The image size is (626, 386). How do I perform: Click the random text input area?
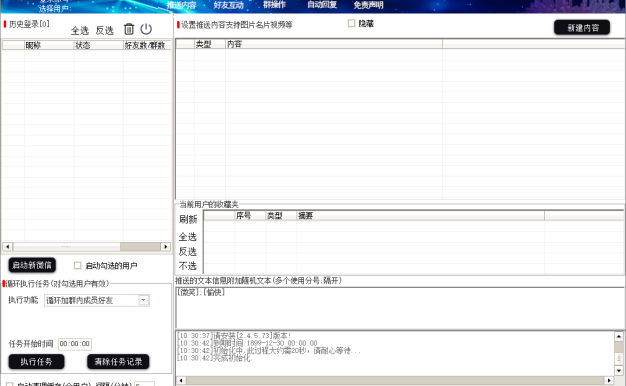click(x=399, y=308)
